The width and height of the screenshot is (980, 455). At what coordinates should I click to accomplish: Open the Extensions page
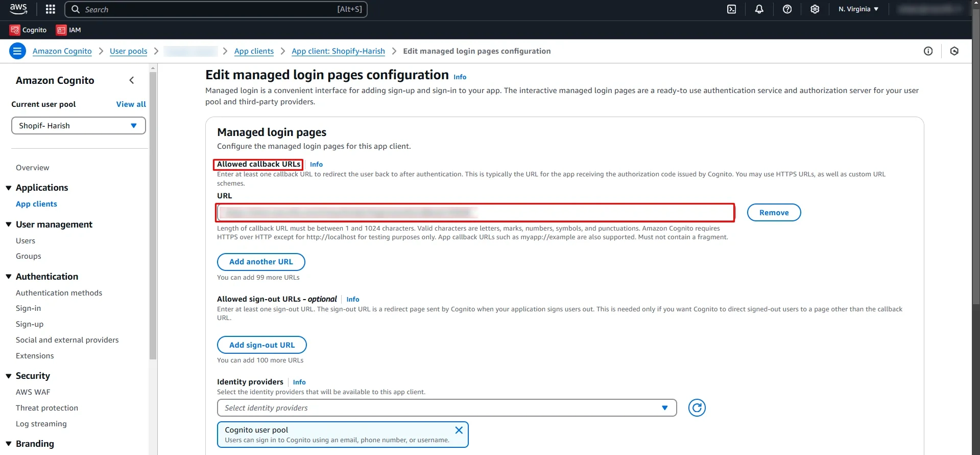pyautogui.click(x=35, y=356)
